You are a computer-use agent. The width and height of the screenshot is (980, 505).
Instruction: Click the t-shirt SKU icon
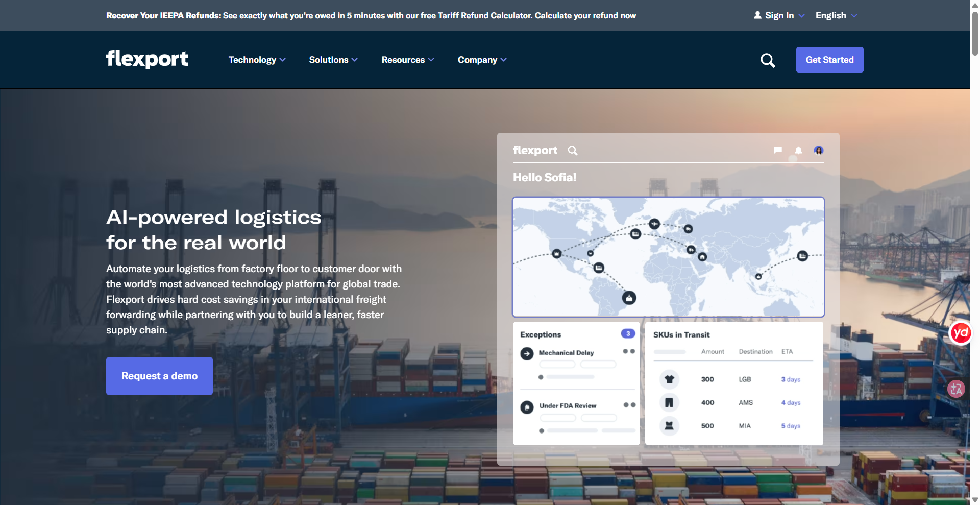669,379
